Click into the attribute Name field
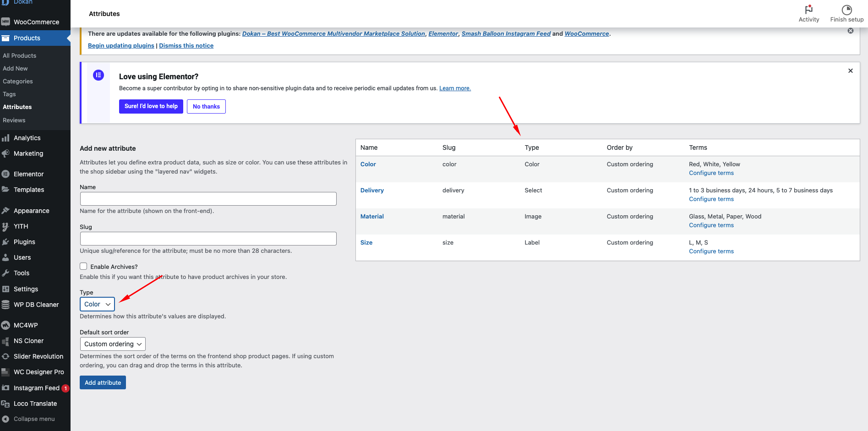This screenshot has height=431, width=868. click(208, 199)
